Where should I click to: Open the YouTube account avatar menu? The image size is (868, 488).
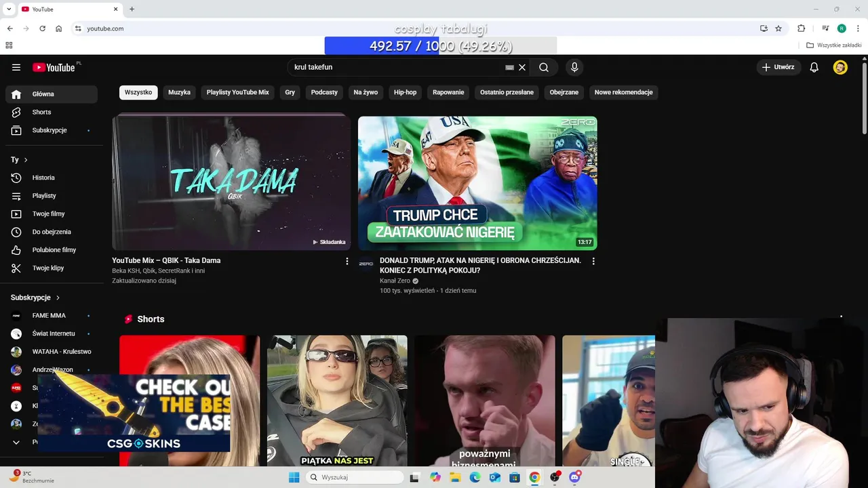[x=840, y=67]
